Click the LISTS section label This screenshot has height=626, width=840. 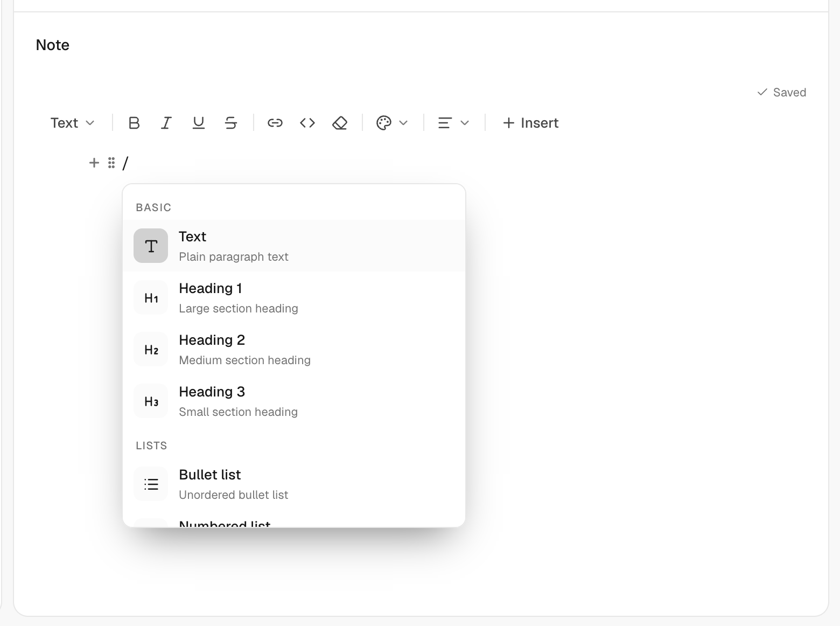tap(151, 446)
